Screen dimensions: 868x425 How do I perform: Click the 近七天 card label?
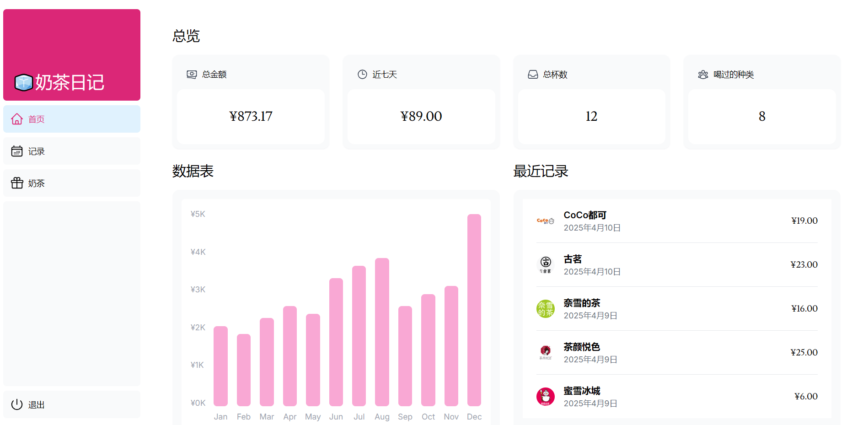pos(385,74)
